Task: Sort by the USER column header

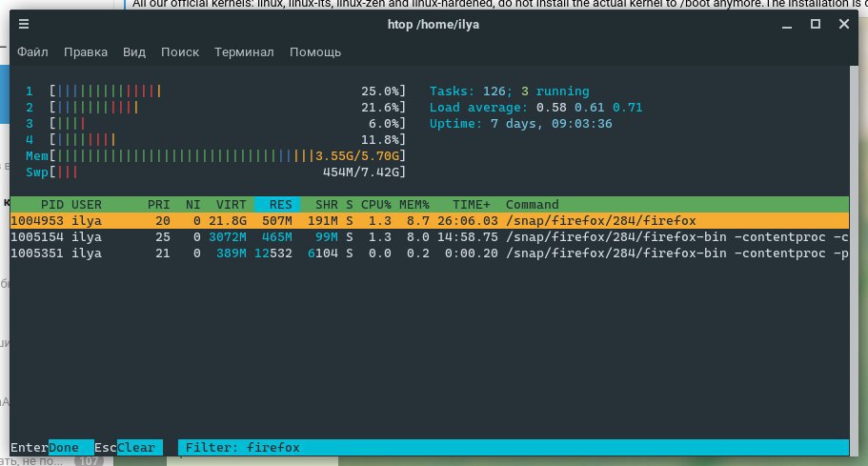Action: (87, 204)
